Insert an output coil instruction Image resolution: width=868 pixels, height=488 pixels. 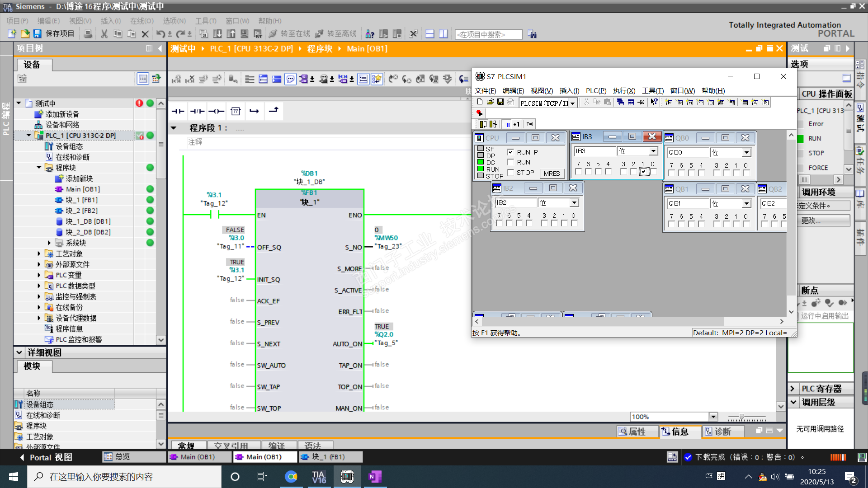point(216,111)
